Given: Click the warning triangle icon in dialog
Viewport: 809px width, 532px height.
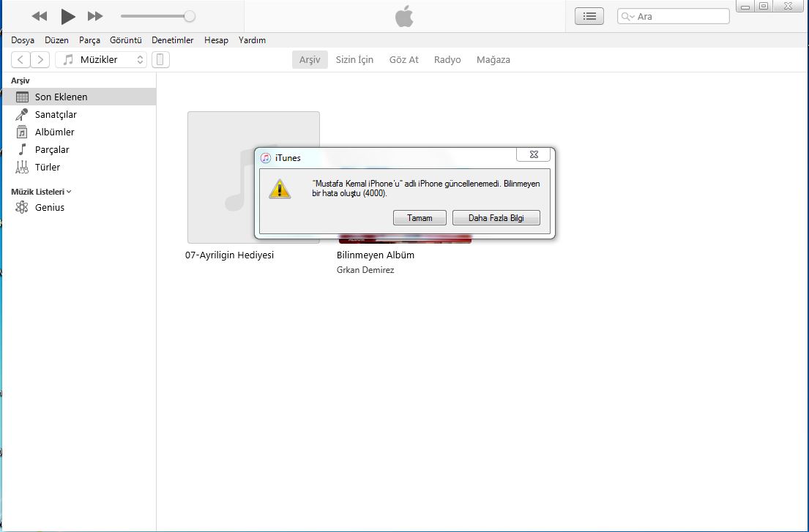Looking at the screenshot, I should (280, 190).
